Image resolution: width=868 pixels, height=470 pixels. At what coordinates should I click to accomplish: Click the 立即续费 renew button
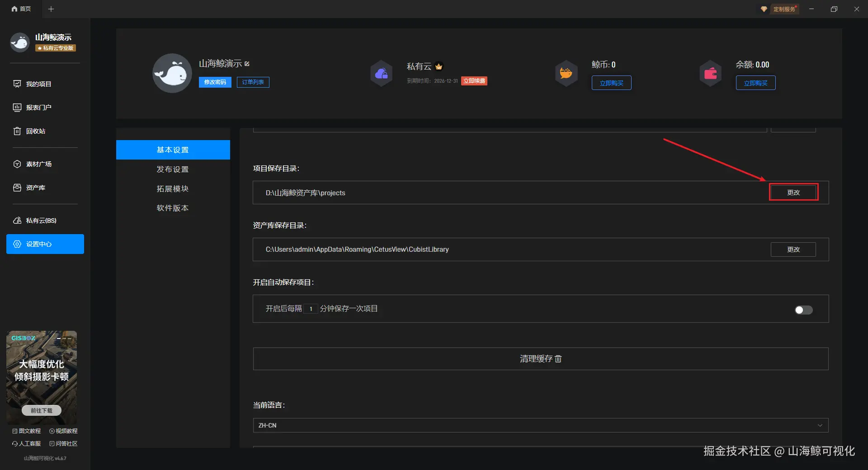(x=474, y=81)
